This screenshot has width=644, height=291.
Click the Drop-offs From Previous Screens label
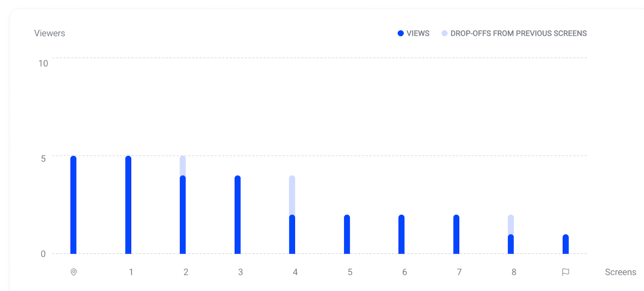click(518, 33)
